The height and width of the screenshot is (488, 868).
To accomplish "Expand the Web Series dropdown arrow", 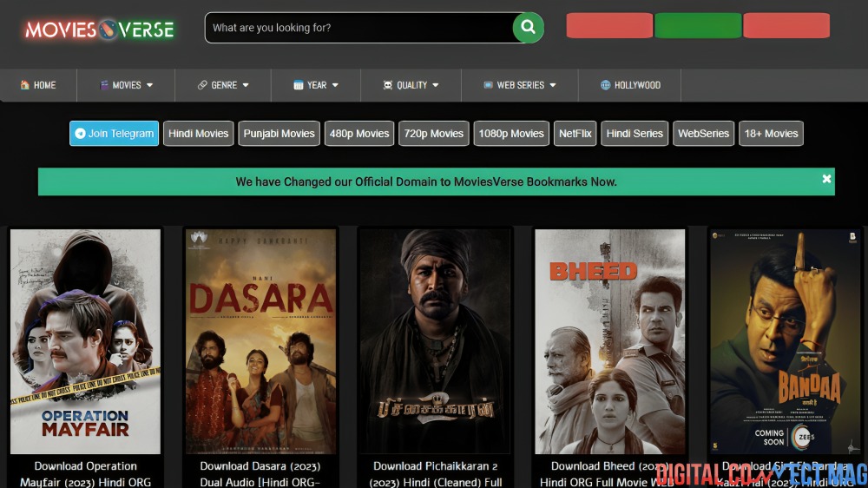I will pos(552,85).
